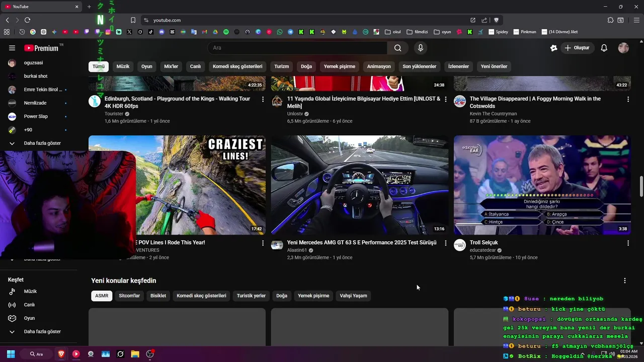Reload the page in the browser
This screenshot has height=362, width=644.
point(27,20)
